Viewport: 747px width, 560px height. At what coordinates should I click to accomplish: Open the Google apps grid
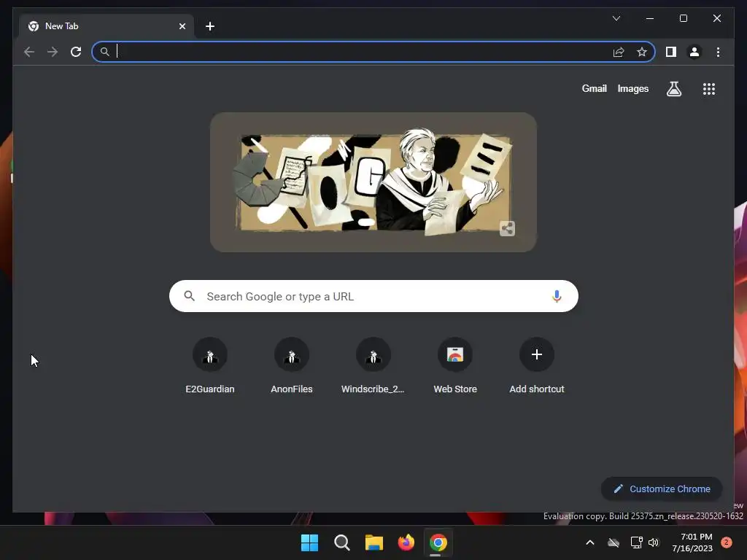[709, 89]
